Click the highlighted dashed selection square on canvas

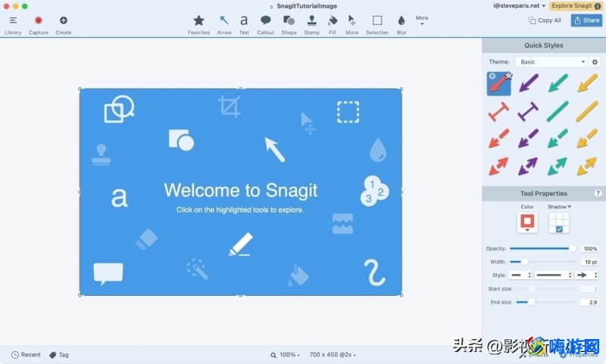[348, 112]
